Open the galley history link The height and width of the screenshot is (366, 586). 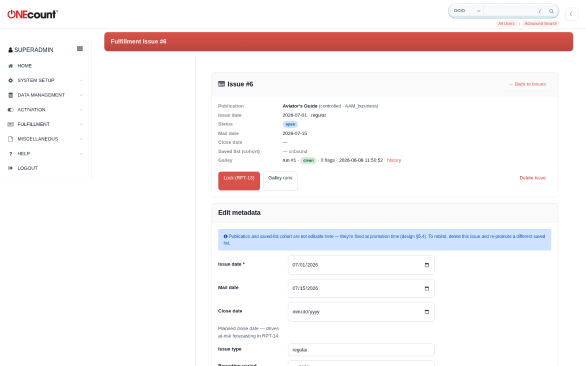tap(394, 160)
